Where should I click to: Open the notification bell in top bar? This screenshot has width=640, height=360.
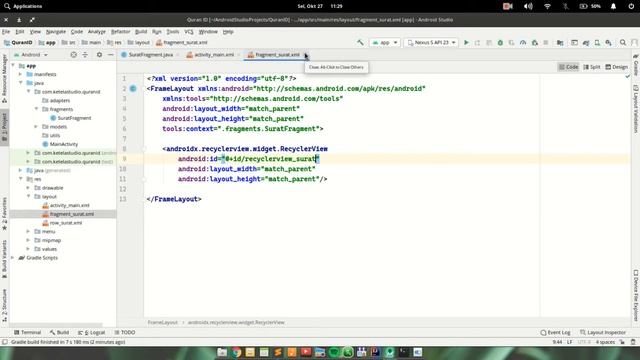point(613,6)
